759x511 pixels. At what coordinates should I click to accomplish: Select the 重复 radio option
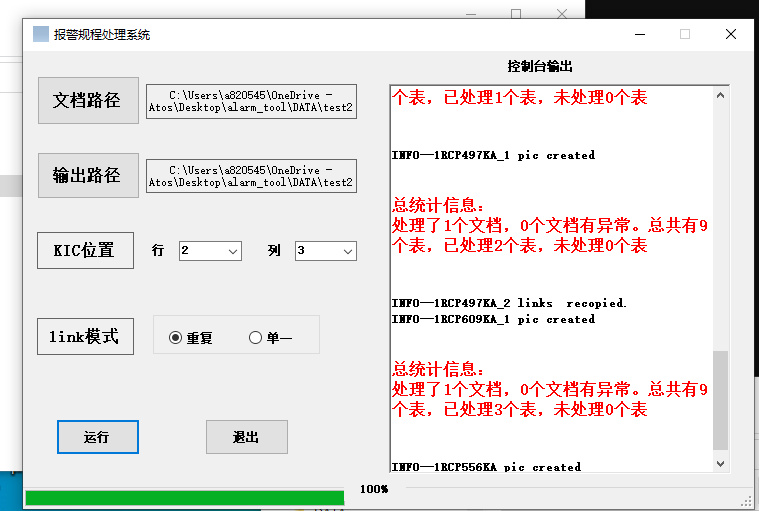coord(176,338)
